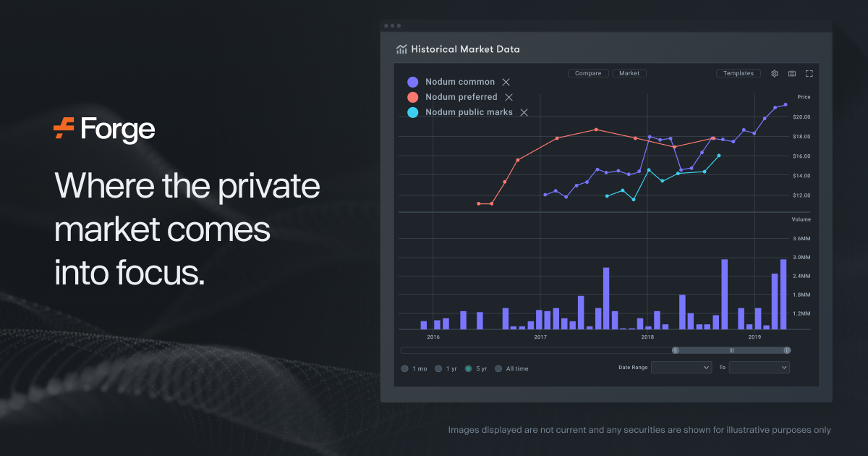Click the Market button

click(x=629, y=74)
